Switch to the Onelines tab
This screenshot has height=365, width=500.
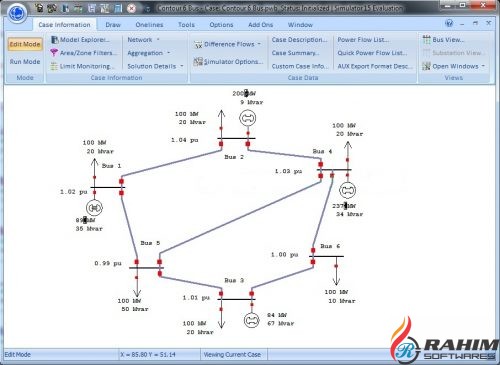tap(149, 25)
